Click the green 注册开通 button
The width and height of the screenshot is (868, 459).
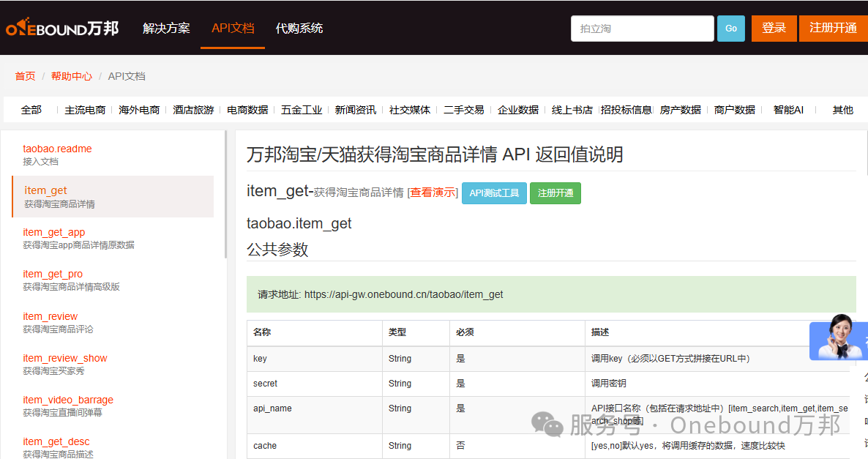tap(555, 193)
